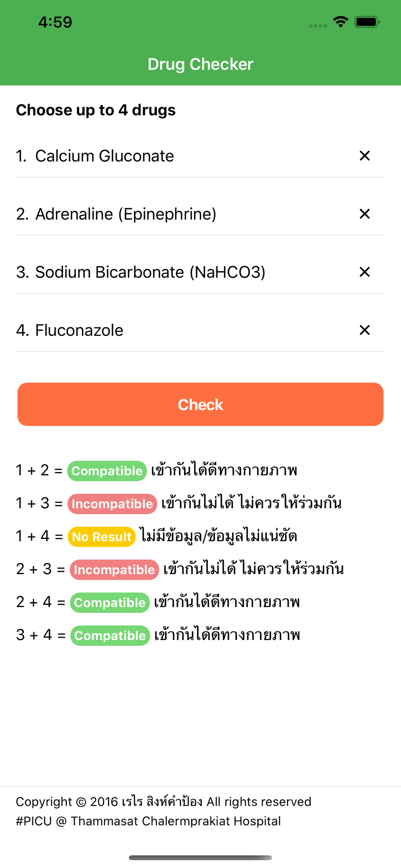Viewport: 401px width, 868px height.
Task: Tap the Drug Checker header title
Action: pyautogui.click(x=200, y=64)
